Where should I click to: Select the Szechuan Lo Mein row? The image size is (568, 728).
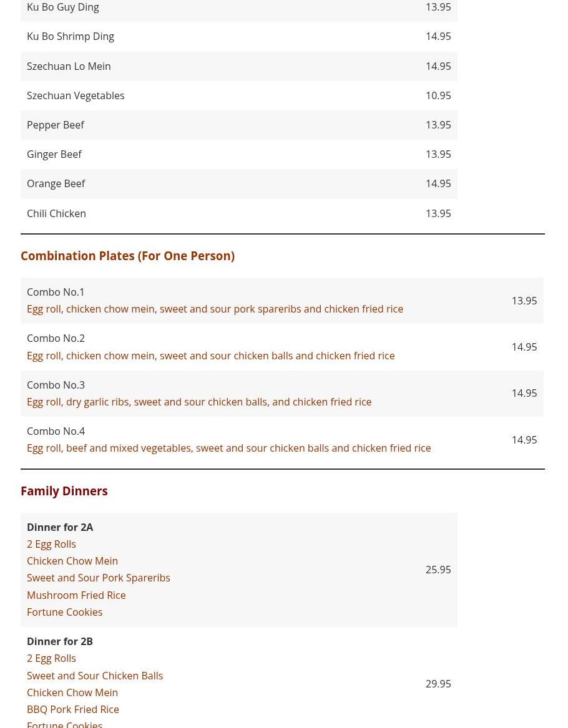tap(69, 66)
